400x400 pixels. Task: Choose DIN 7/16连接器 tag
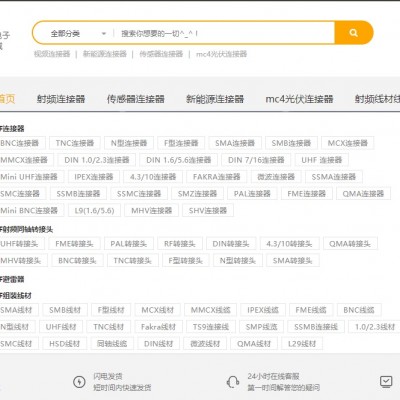(x=256, y=160)
